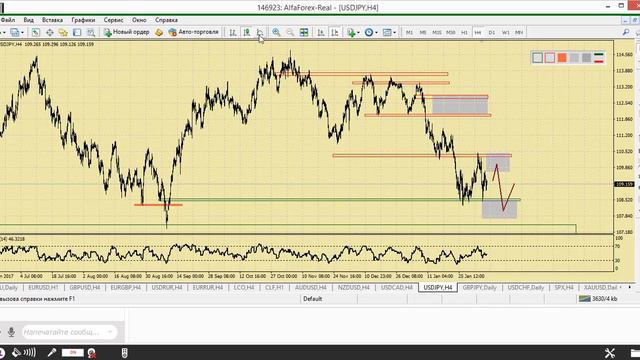Click the webcam disabled icon in bottom bar
The width and height of the screenshot is (640, 360).
pyautogui.click(x=92, y=353)
